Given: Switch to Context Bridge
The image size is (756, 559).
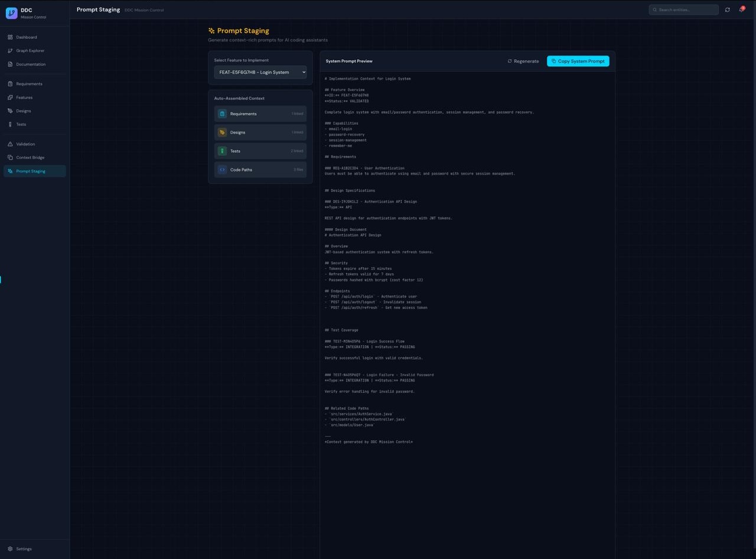Looking at the screenshot, I should [x=30, y=158].
